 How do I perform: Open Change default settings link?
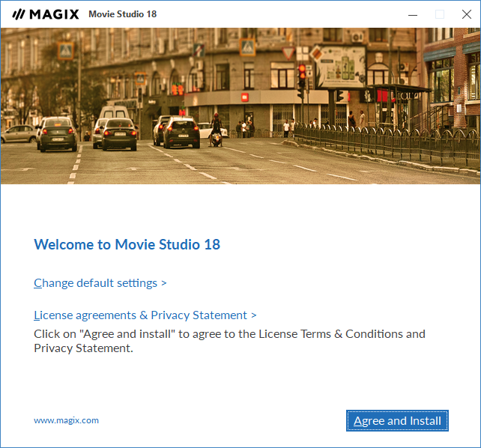100,283
